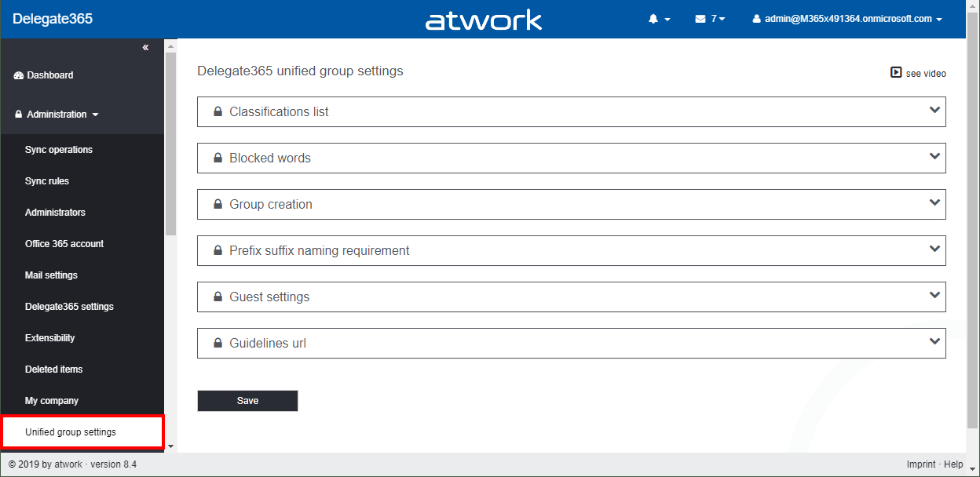
Task: Click the Group creation panel title
Action: 271,204
